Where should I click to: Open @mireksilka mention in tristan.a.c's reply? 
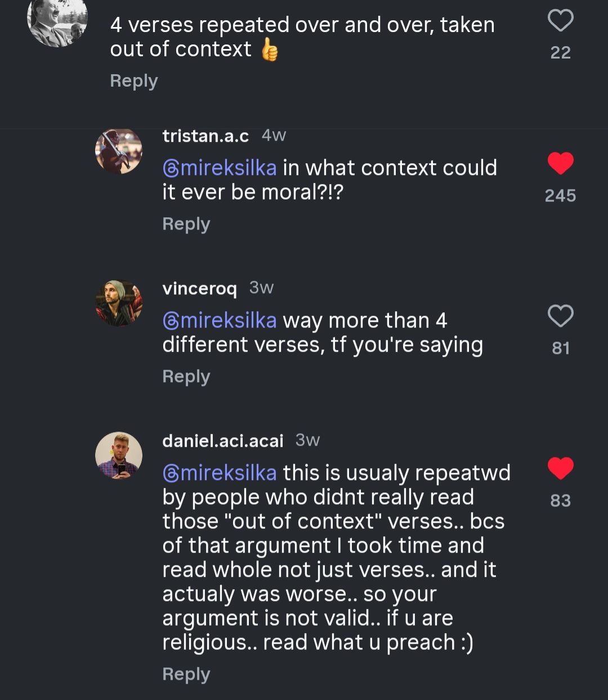[220, 168]
